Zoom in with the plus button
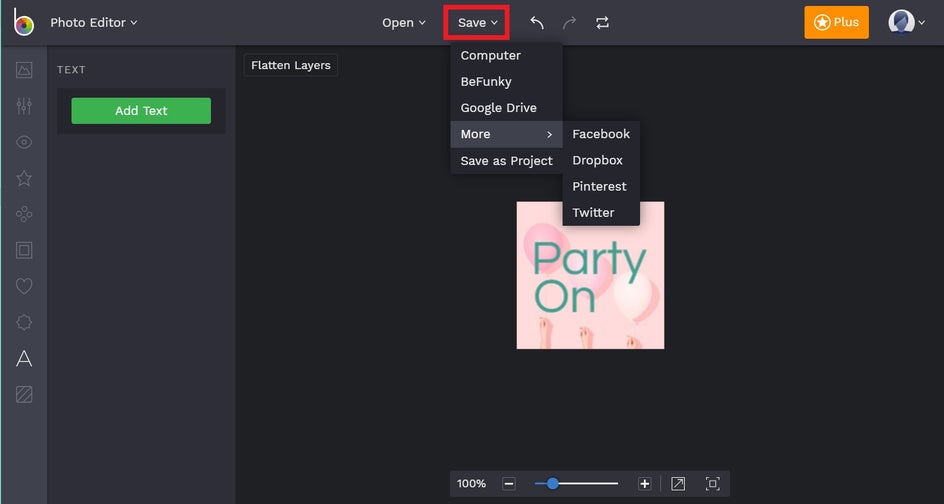The width and height of the screenshot is (944, 504). point(644,484)
